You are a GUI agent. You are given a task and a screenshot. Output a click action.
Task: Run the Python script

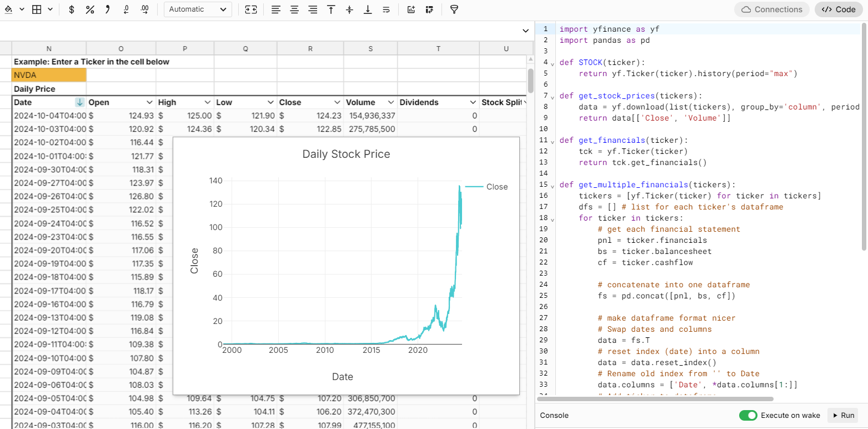tap(842, 415)
